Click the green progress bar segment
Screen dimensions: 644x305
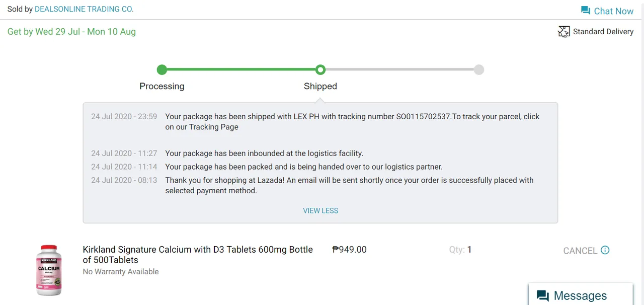241,69
